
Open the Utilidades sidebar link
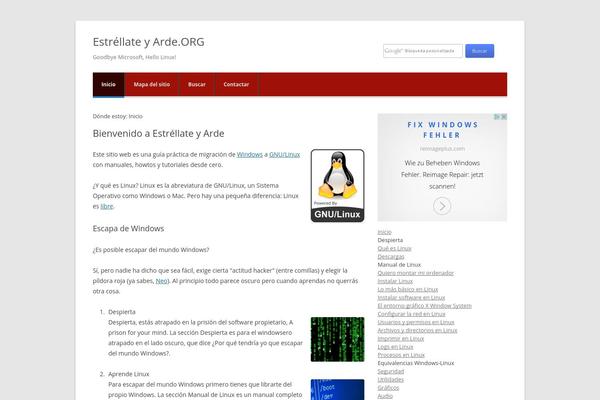point(391,380)
